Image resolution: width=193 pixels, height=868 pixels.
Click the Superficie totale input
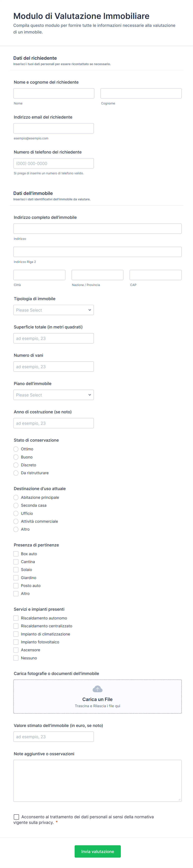coord(54,338)
